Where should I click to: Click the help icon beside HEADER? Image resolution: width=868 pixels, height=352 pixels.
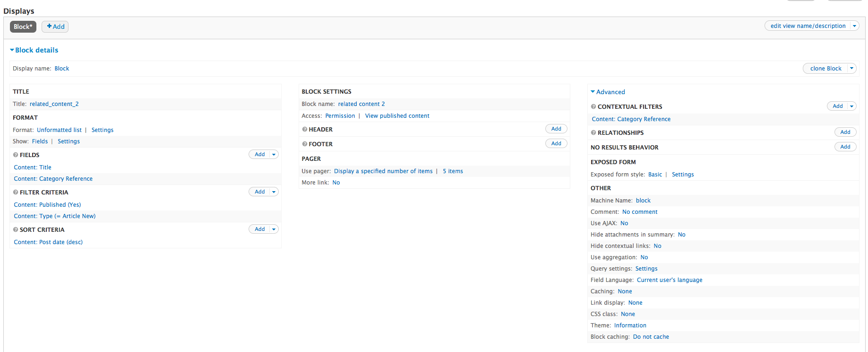pyautogui.click(x=305, y=129)
